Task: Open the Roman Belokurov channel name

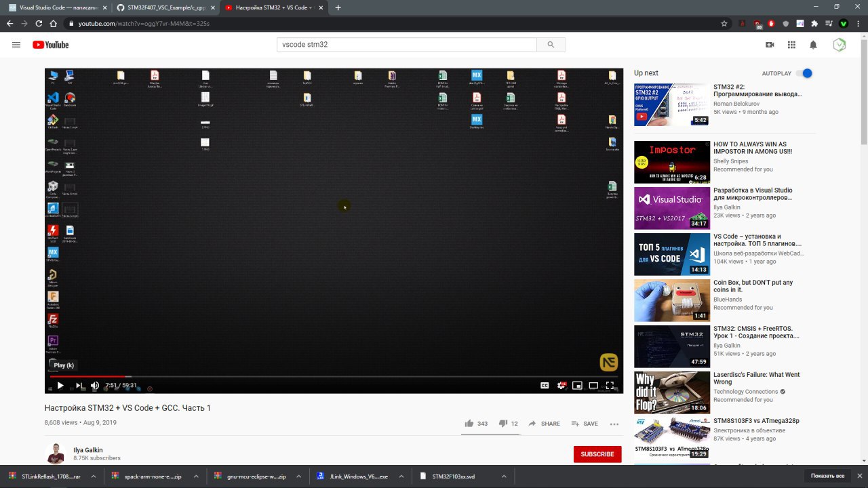Action: 737,104
